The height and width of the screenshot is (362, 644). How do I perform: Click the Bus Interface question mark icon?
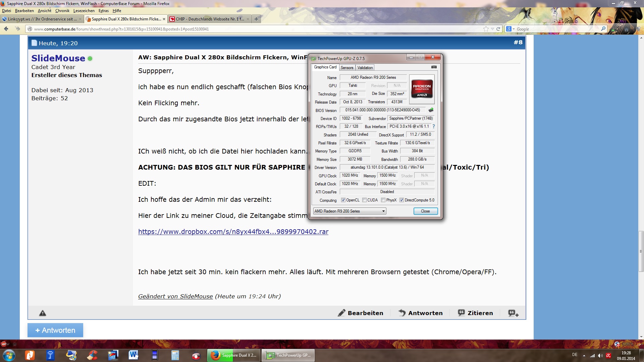click(x=434, y=126)
